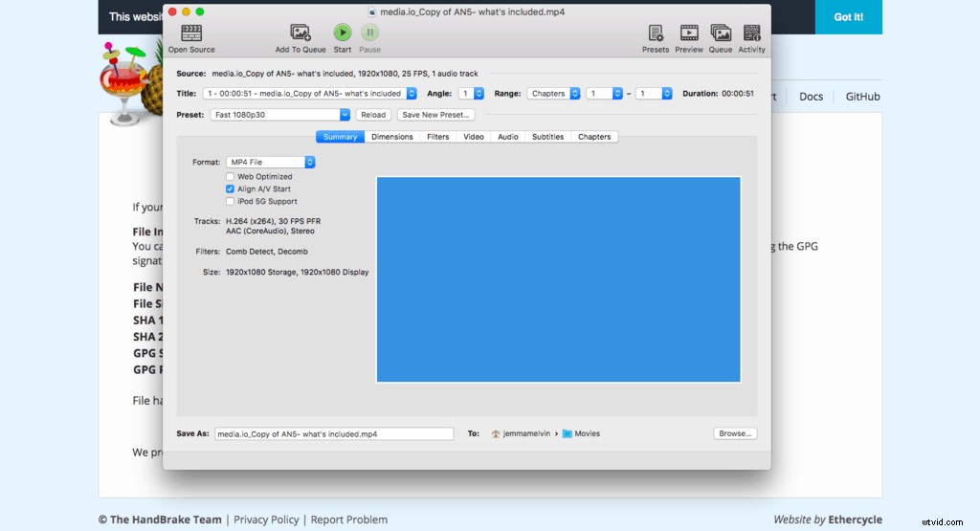This screenshot has height=531, width=980.
Task: Click 'H.264 (x264), 30 FPS PFR' track text
Action: pyautogui.click(x=273, y=221)
